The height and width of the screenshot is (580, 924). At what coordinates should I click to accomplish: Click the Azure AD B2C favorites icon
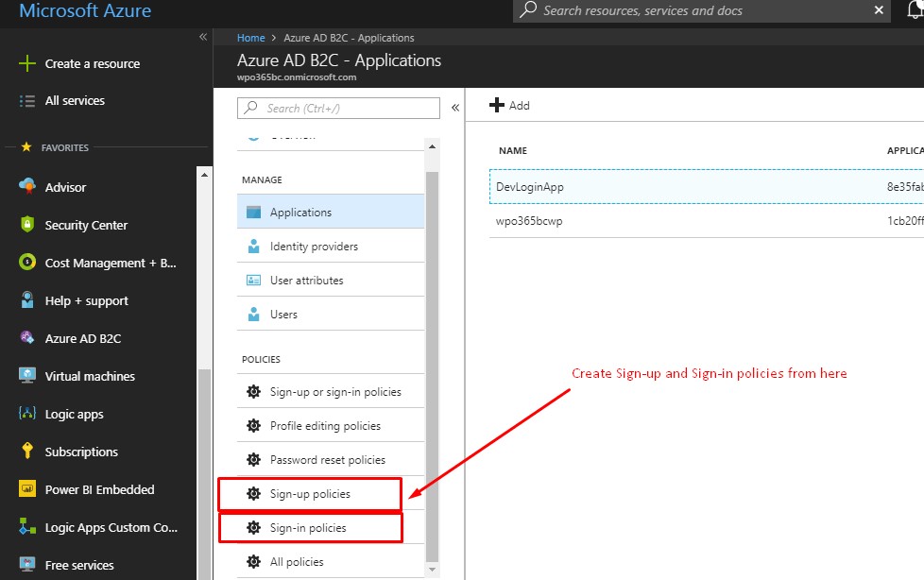27,338
